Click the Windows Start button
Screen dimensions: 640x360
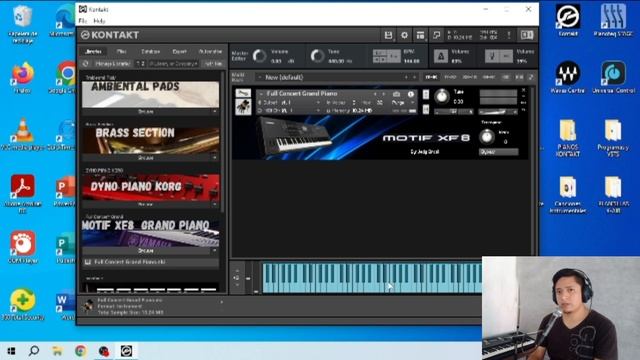[x=11, y=351]
